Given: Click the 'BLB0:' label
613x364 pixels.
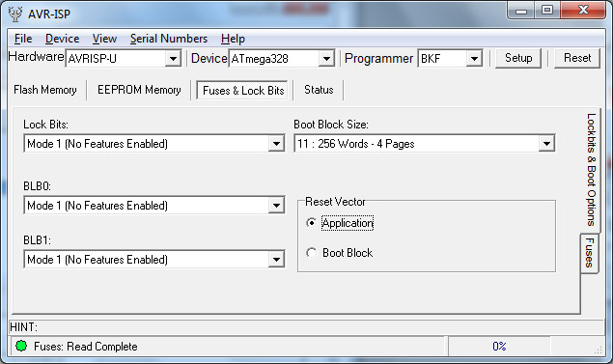Looking at the screenshot, I should tap(37, 186).
